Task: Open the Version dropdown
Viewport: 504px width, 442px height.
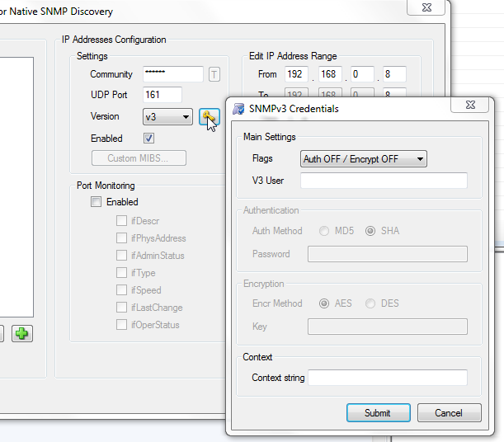Action: (x=167, y=117)
